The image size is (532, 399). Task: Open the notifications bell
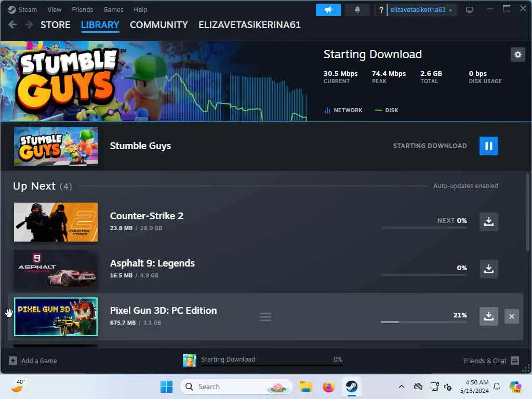coord(357,10)
